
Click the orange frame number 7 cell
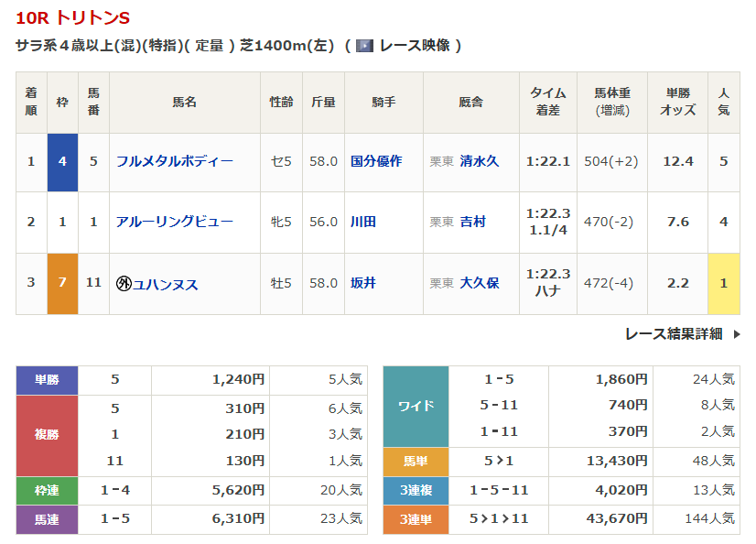coord(62,283)
